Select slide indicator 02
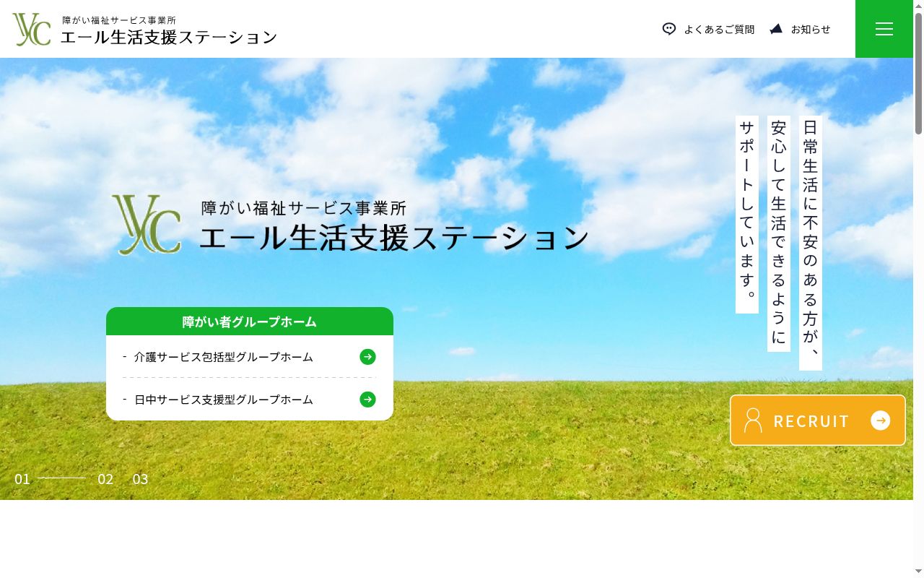The width and height of the screenshot is (924, 578). click(105, 479)
